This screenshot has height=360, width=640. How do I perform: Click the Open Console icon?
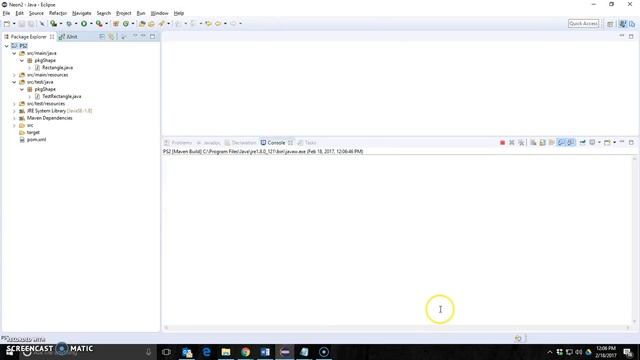coord(607,142)
